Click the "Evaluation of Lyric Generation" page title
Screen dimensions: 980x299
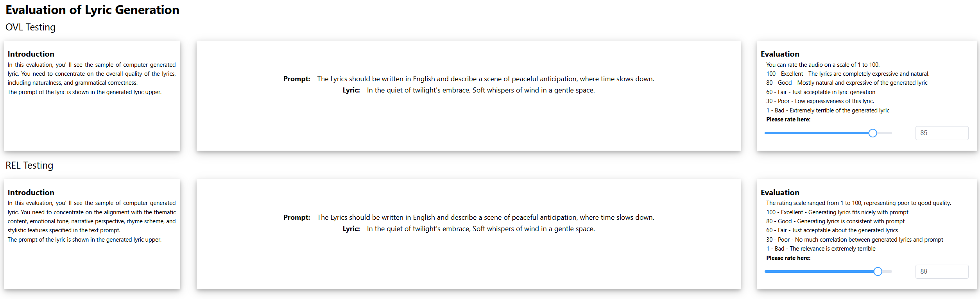[92, 10]
